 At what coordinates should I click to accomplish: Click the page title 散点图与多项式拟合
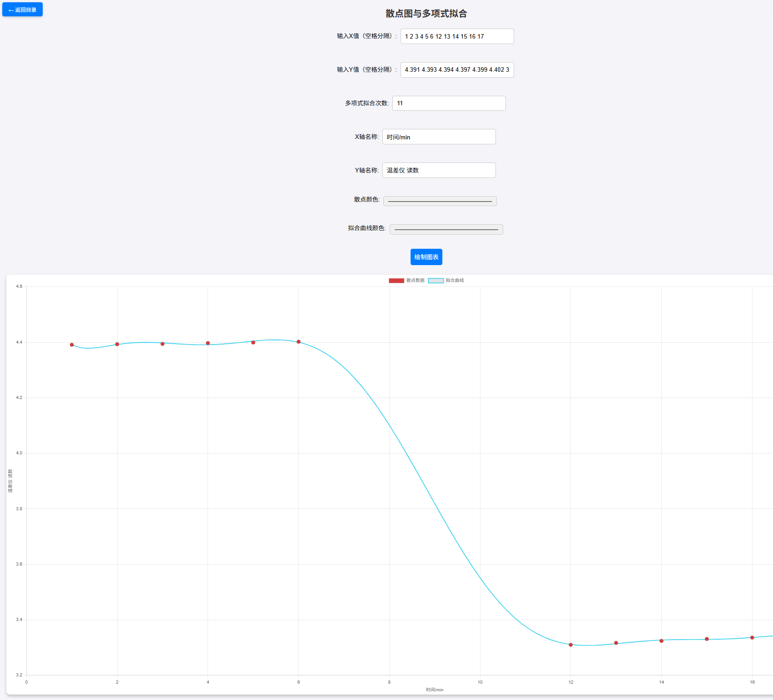(x=426, y=14)
